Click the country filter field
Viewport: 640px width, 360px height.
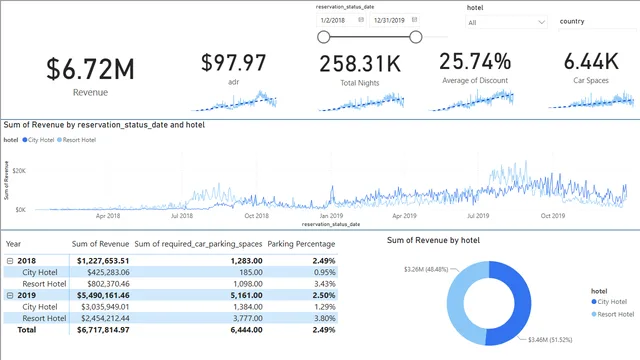click(597, 29)
